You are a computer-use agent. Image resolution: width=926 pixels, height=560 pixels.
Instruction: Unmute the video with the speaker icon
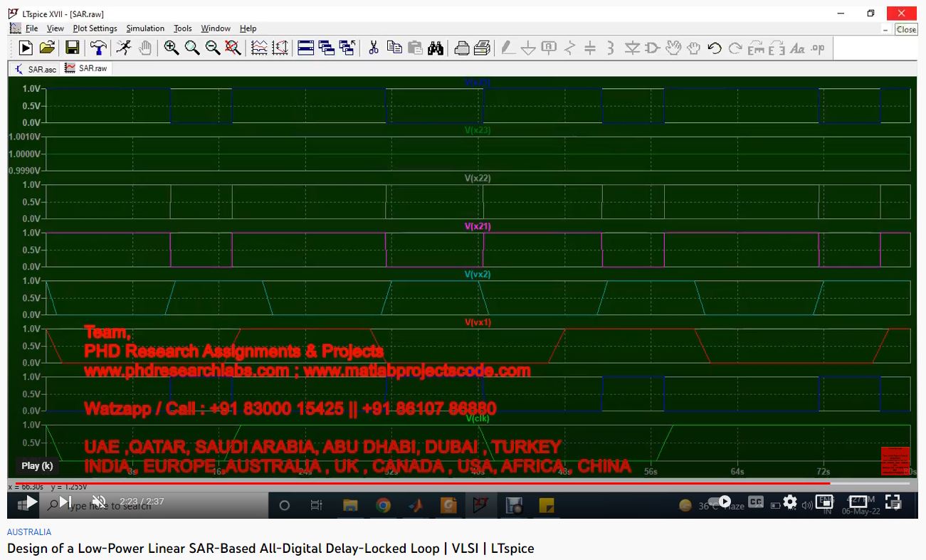click(99, 502)
